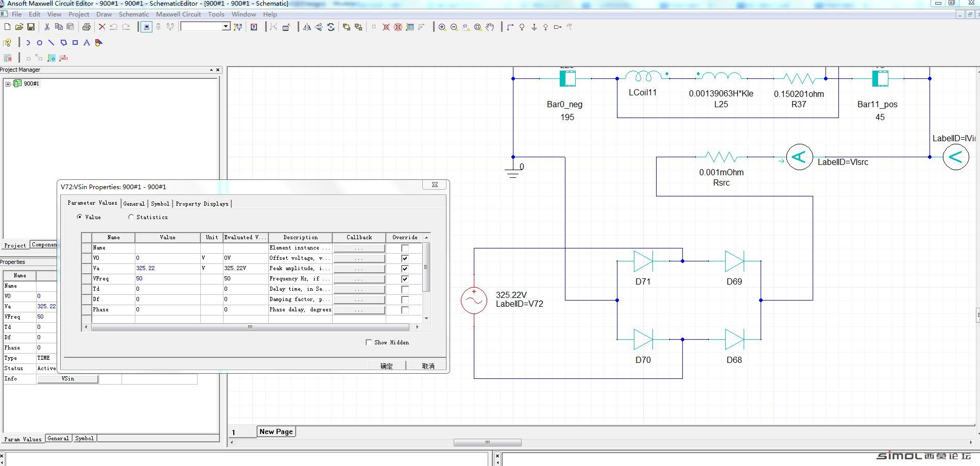980x466 pixels.
Task: Click the parameter table scroll-down arrow
Action: [426, 319]
